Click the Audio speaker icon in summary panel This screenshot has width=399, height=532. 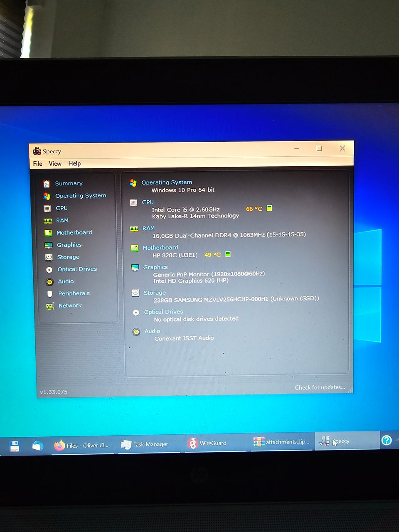click(136, 332)
